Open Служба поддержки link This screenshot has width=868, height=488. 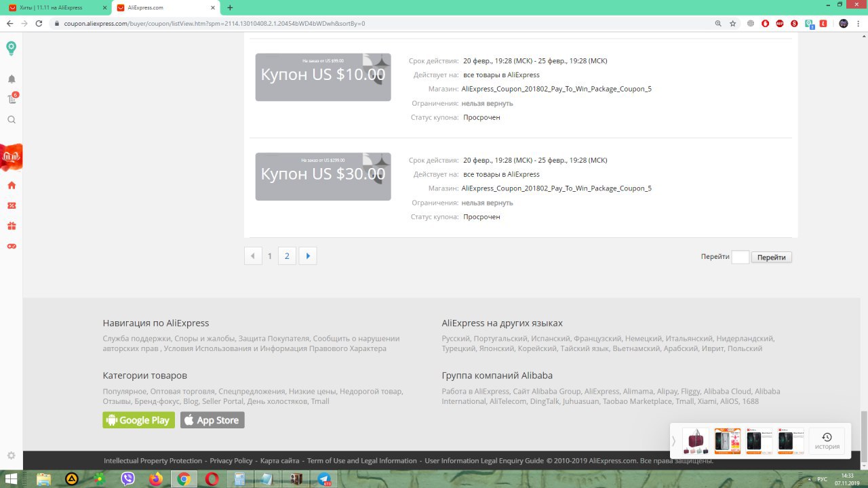coord(136,338)
